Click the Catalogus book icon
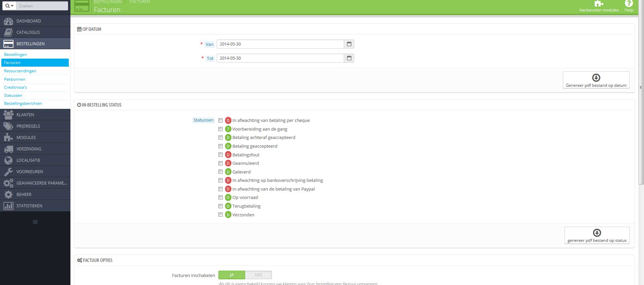 click(8, 32)
